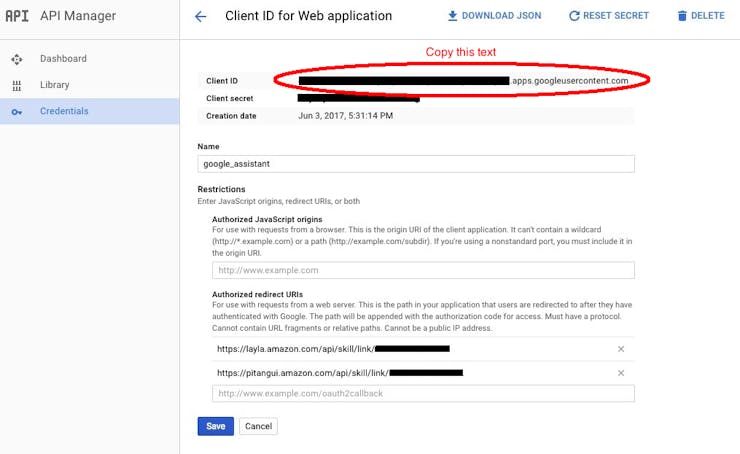Focus the new redirect URI oauth2callback field
Screen dimensions: 740x454
point(423,394)
